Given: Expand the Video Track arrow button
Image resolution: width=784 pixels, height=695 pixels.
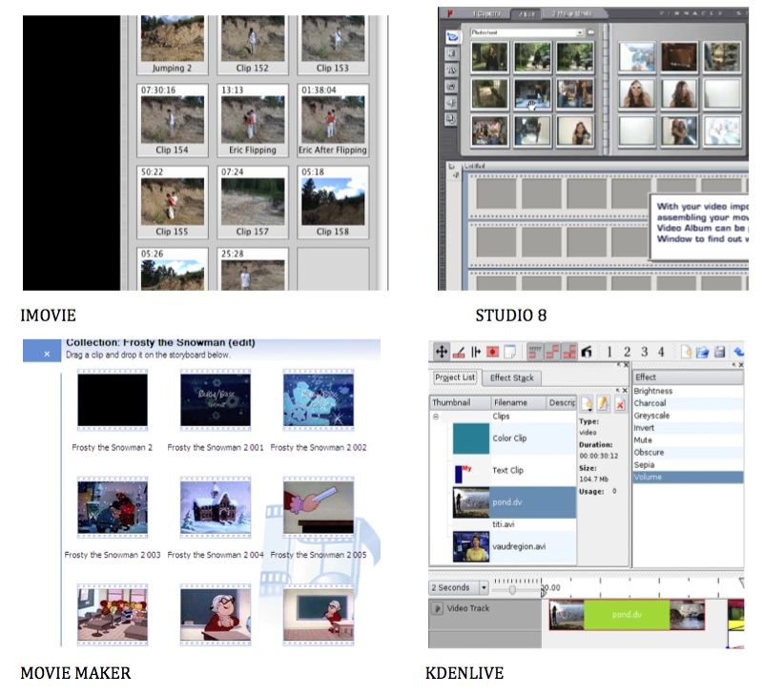Looking at the screenshot, I should click(x=437, y=608).
